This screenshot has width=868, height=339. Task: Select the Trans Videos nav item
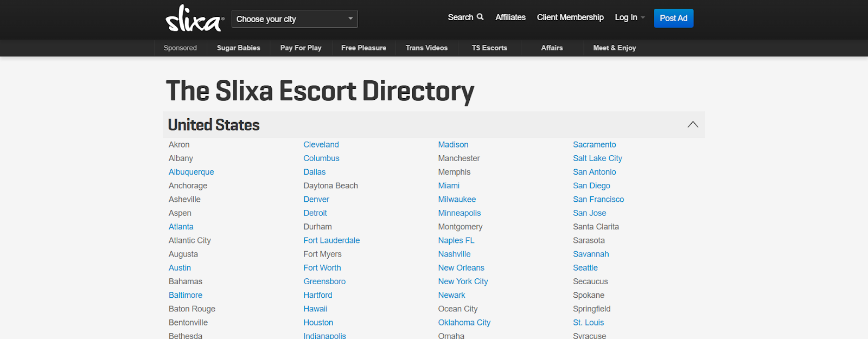426,48
